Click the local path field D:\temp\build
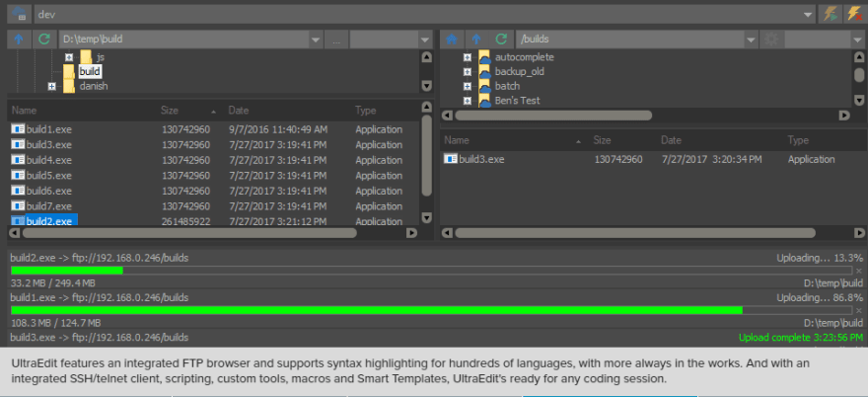Image resolution: width=868 pixels, height=397 pixels. [x=183, y=40]
